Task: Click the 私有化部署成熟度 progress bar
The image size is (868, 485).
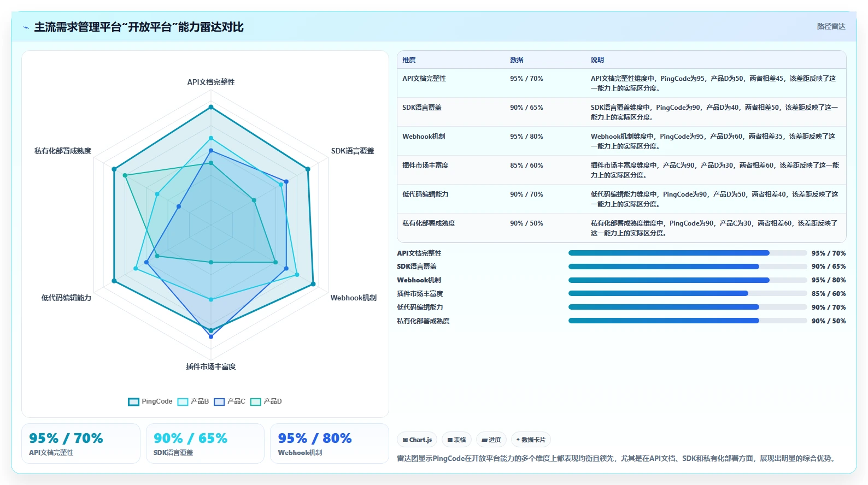Action: (x=688, y=321)
